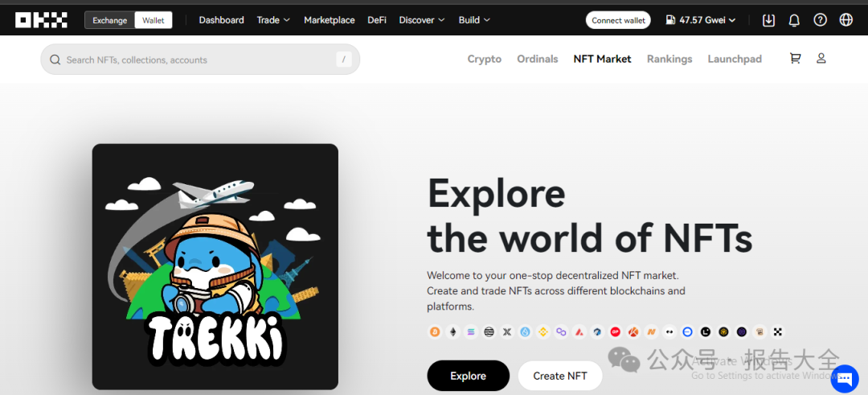Select the OKX checkered chain icon

pos(778,331)
